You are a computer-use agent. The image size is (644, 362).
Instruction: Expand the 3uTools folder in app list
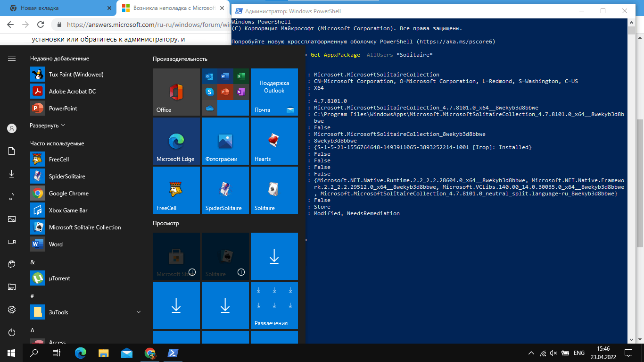85,312
